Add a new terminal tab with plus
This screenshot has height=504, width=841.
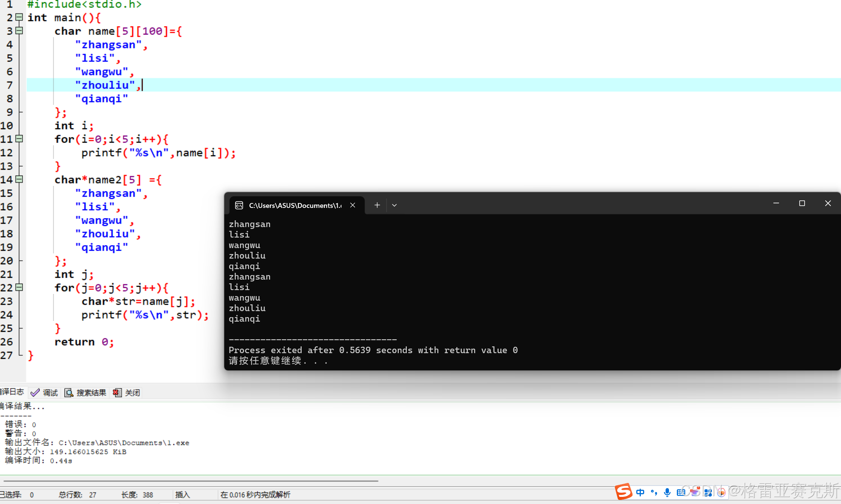pos(377,205)
